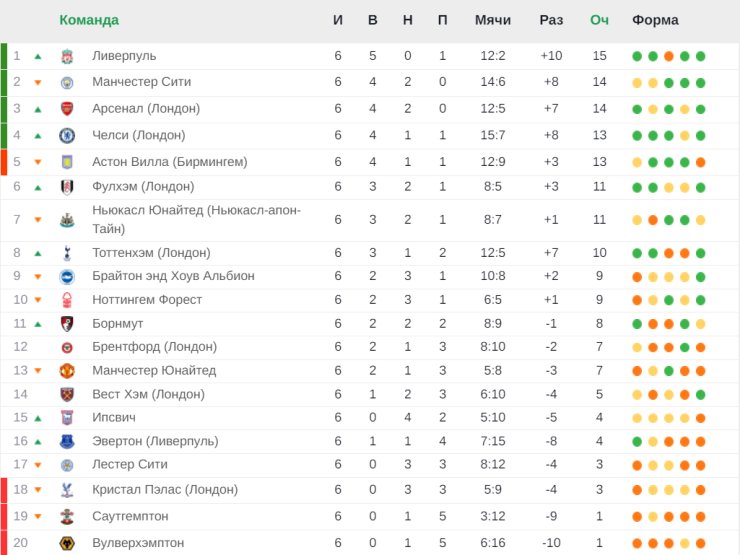Click Liverpool's most recent form dot

pyautogui.click(x=701, y=56)
